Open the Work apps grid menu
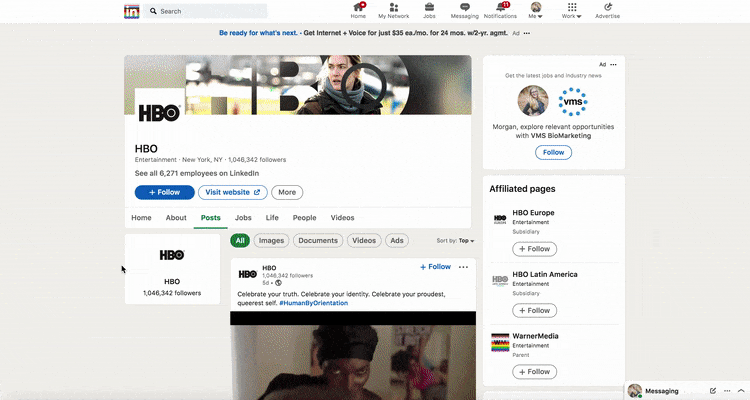Viewport: 750px width, 400px height. click(572, 11)
